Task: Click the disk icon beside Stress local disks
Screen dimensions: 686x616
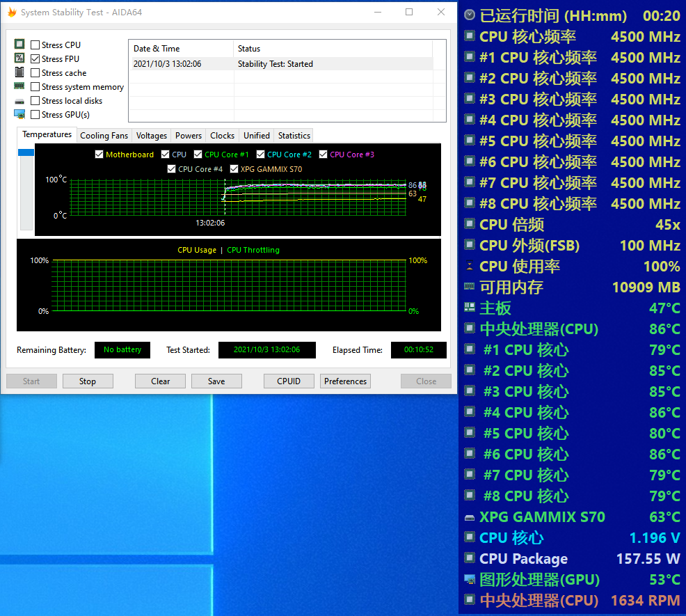Action: 19,101
